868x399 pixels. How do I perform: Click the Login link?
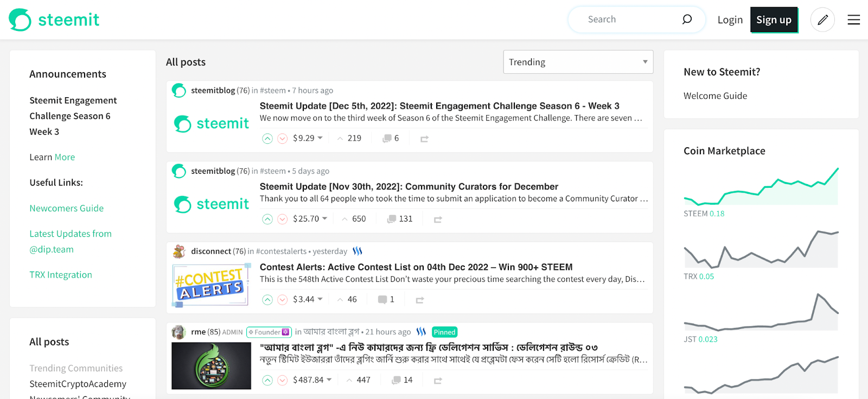(x=730, y=20)
